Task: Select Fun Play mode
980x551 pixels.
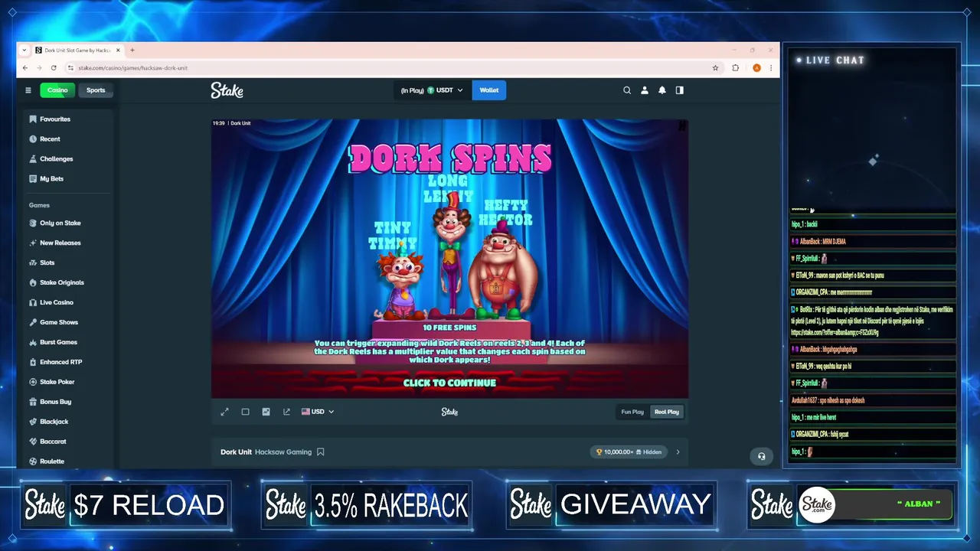Action: point(632,412)
